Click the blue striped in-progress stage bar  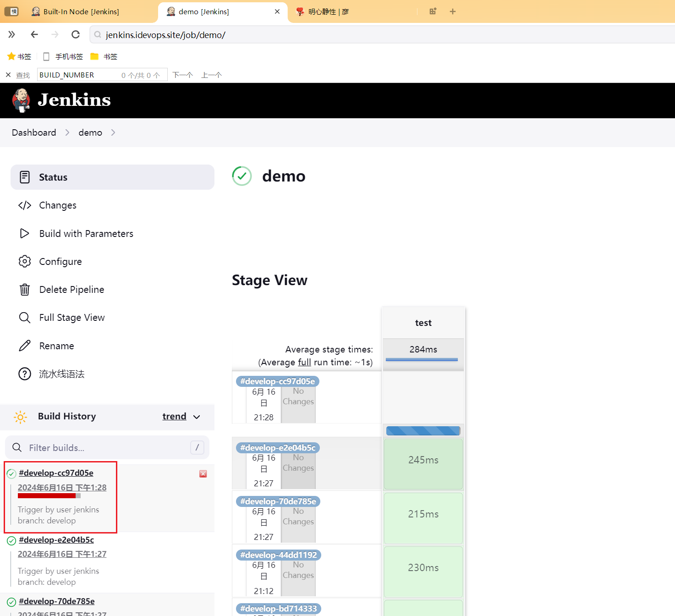tap(423, 431)
